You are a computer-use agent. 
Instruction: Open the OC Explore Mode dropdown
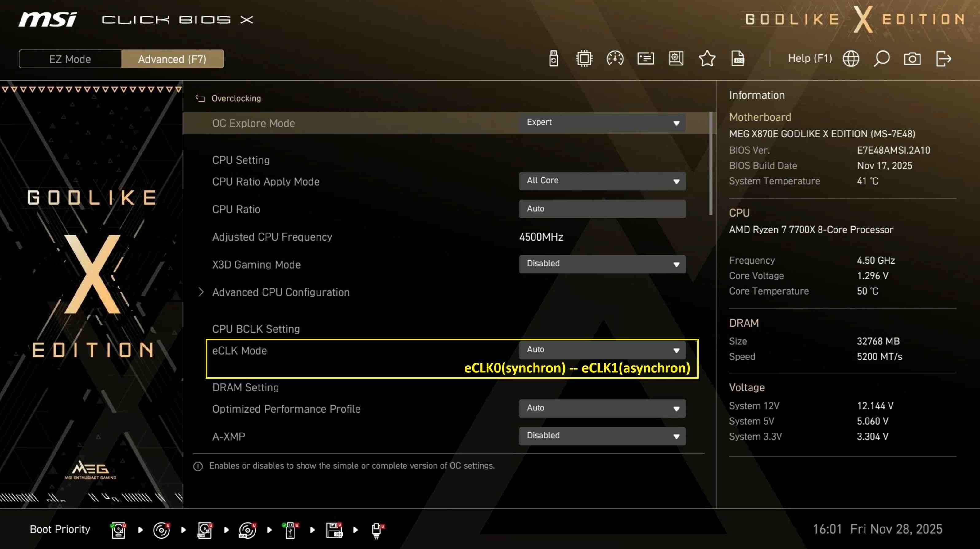click(602, 123)
